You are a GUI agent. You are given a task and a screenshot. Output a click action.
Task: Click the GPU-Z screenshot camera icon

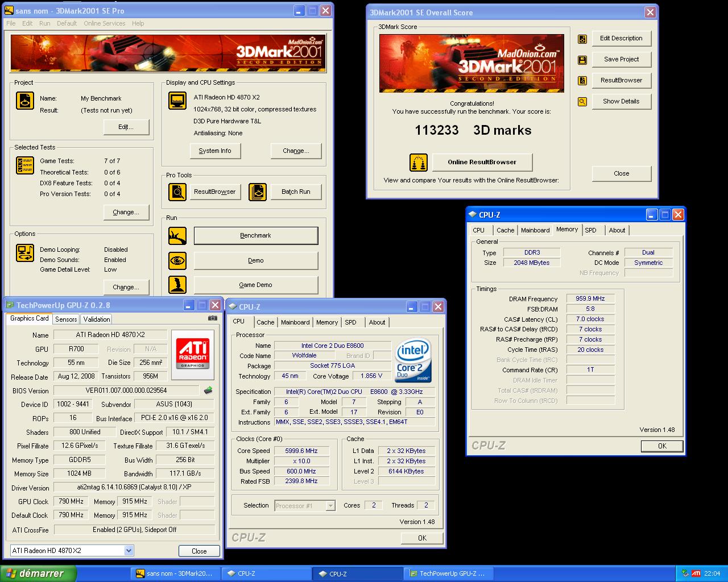(212, 318)
